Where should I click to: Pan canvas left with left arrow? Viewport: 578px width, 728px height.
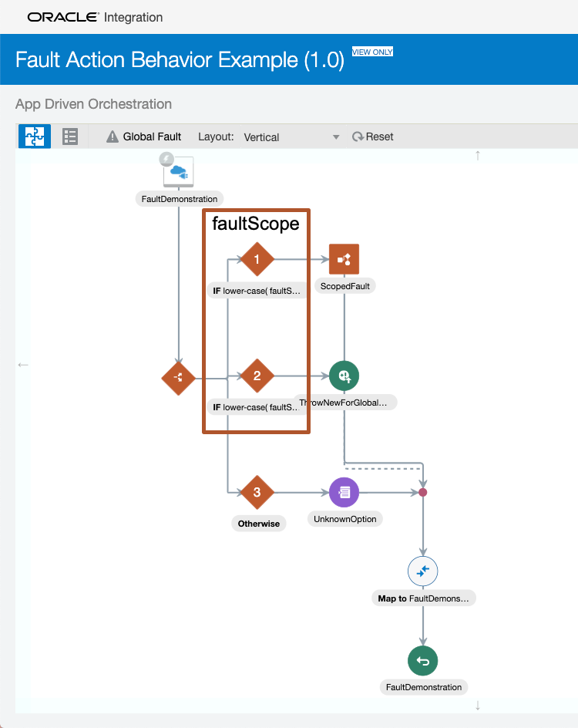click(23, 365)
